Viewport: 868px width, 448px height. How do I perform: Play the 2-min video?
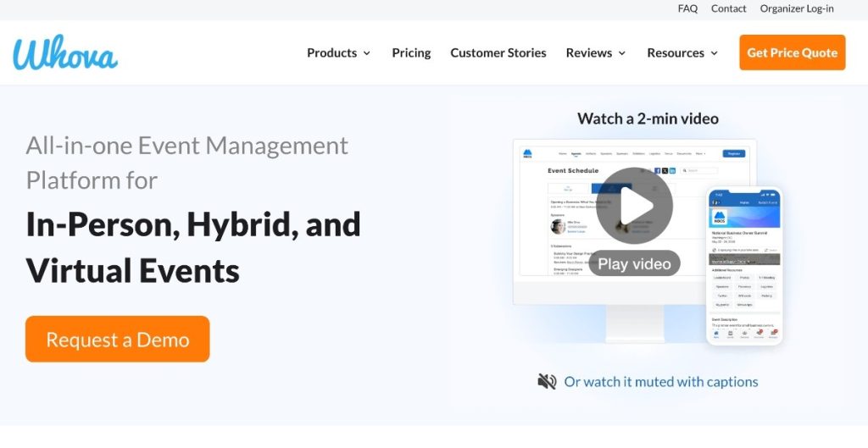(634, 206)
